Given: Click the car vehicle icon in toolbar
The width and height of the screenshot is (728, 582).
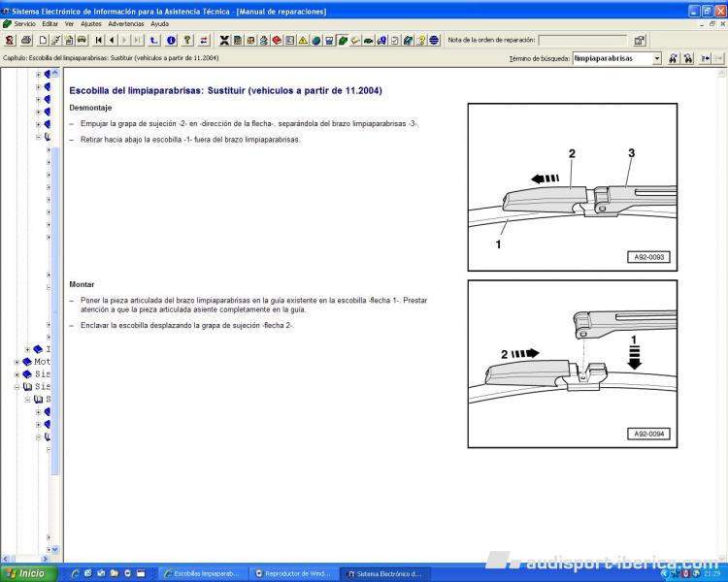Looking at the screenshot, I should (x=82, y=41).
